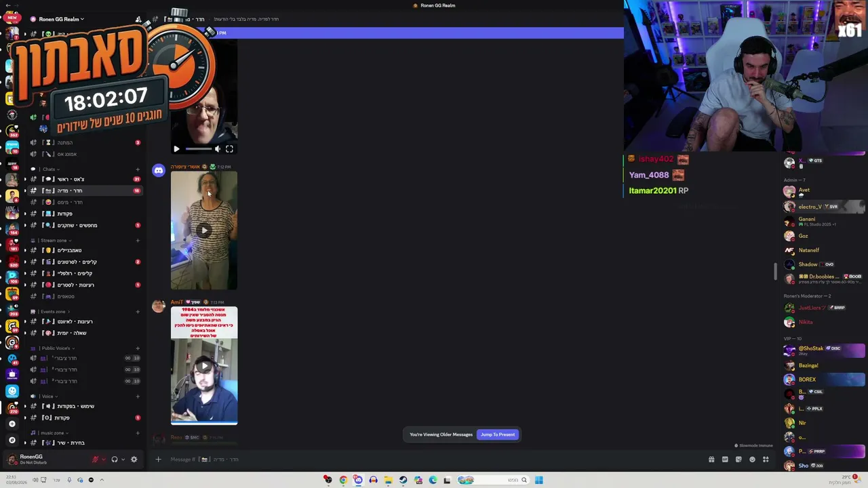
Task: Open member Nikita's profile
Action: click(x=824, y=322)
